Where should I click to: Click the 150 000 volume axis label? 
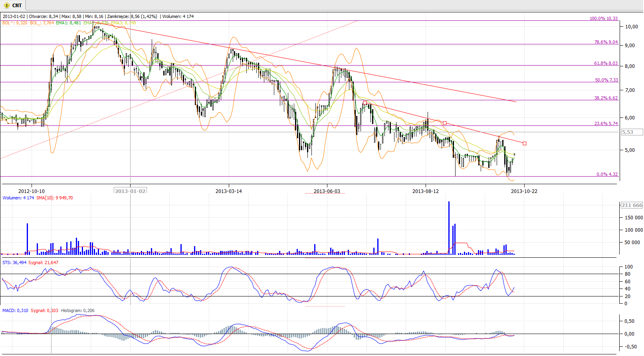point(634,218)
